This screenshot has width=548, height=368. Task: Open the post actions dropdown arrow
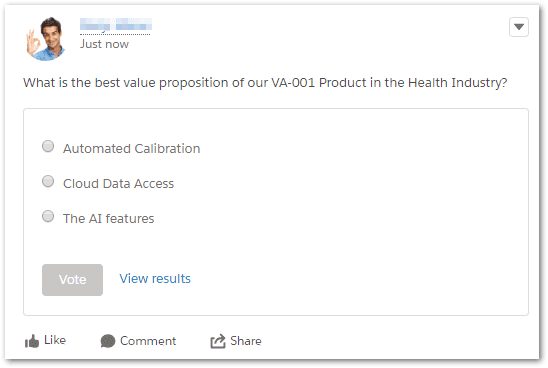coord(519,27)
